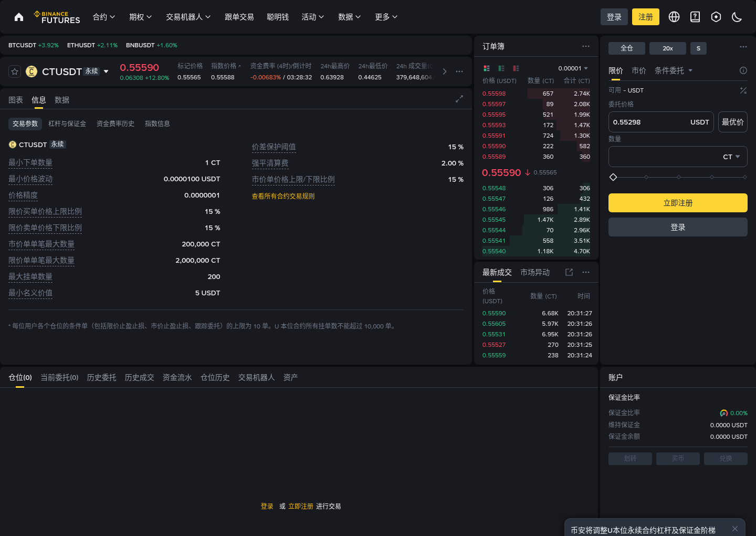
Task: Show more ticker stats right arrow
Action: coord(445,71)
